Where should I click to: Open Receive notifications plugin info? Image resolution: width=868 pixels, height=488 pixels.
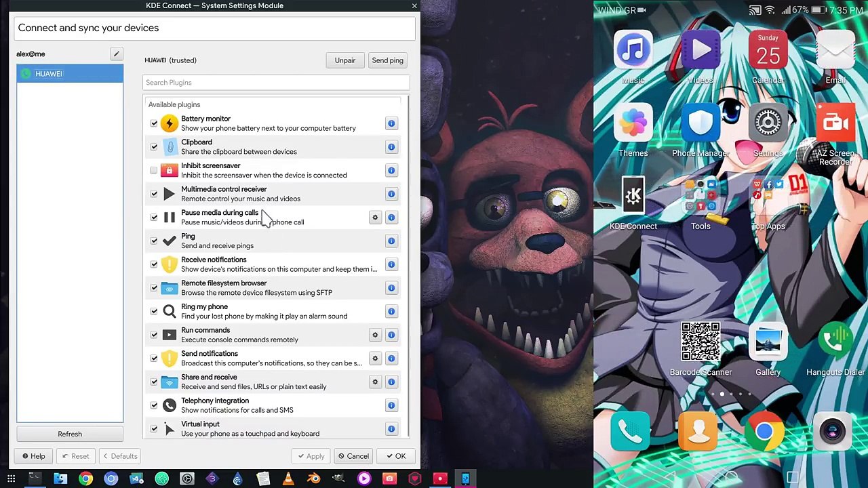coord(391,264)
